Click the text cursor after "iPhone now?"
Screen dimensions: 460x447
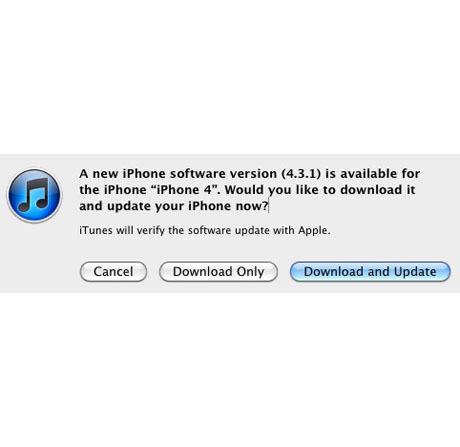[x=269, y=206]
